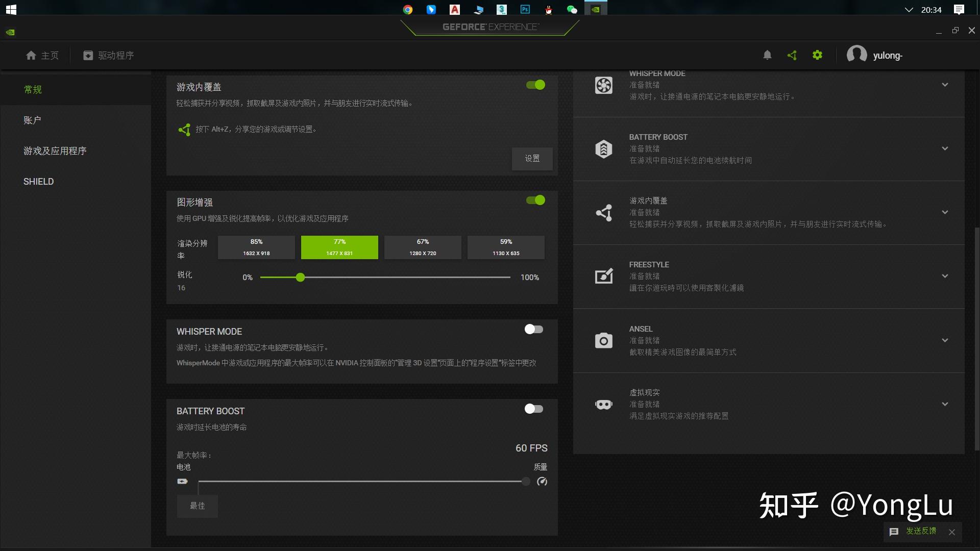Open the Action Center notification icon
Screen dimensions: 980x551
959,9
